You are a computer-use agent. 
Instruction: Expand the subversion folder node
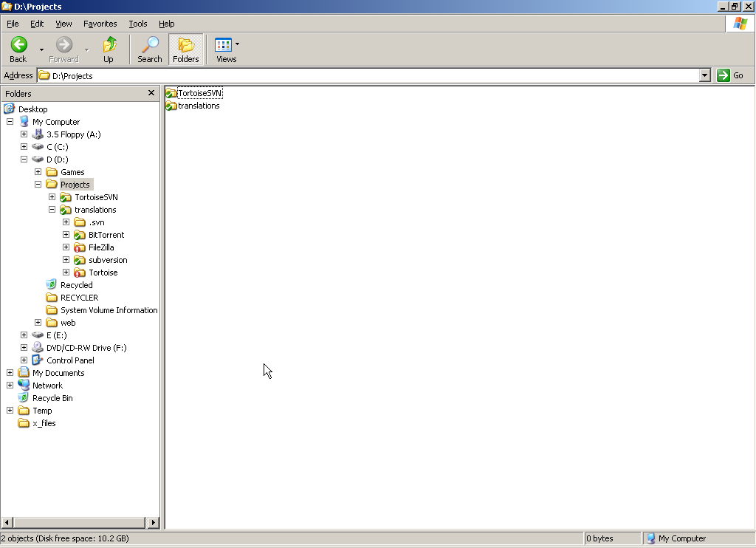[x=66, y=259]
